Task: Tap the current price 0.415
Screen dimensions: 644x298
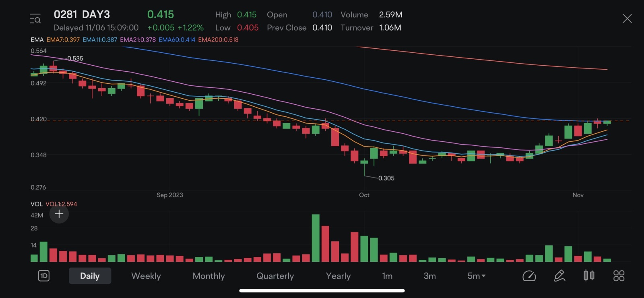Action: click(161, 14)
